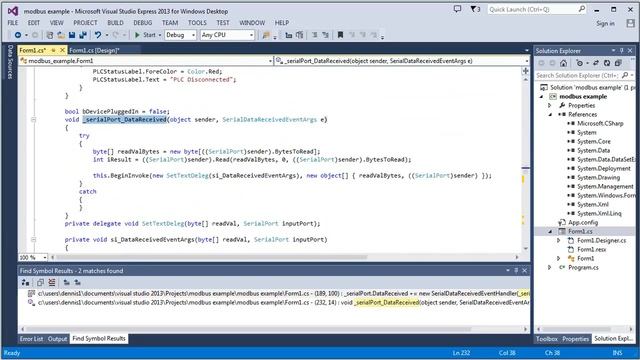Open the DEBUG menu
640x360 pixels.
(143, 23)
